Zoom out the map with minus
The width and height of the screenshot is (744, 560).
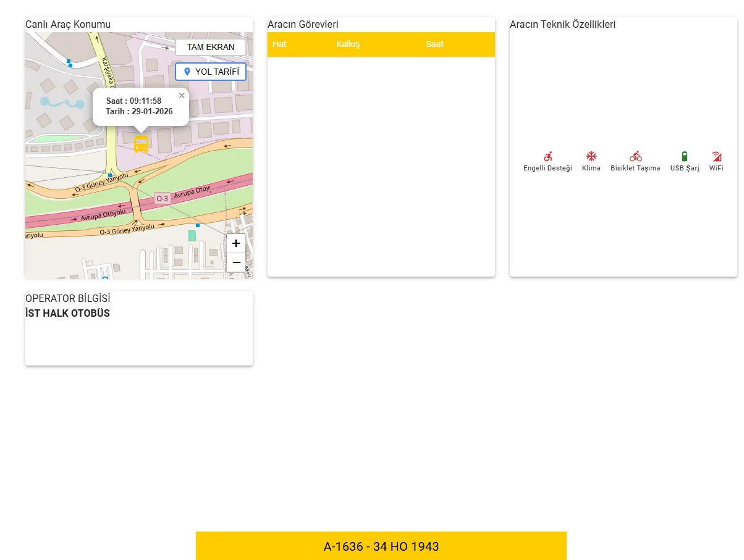(236, 262)
